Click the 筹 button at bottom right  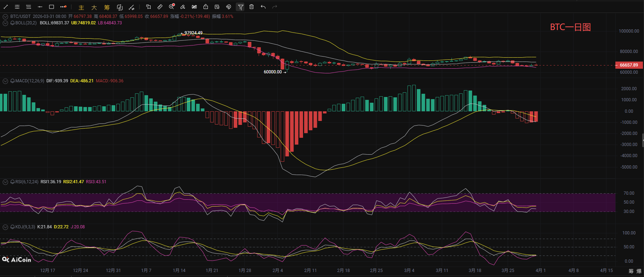click(x=631, y=271)
